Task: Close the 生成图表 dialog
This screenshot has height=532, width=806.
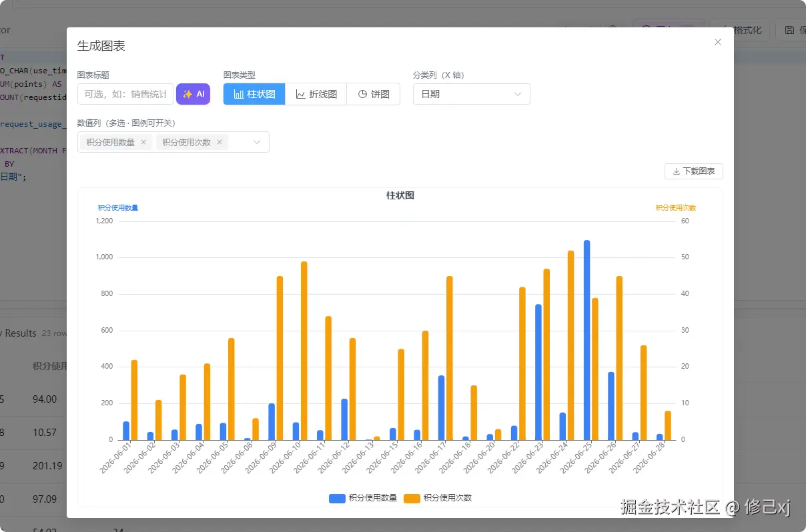Action: 718,42
